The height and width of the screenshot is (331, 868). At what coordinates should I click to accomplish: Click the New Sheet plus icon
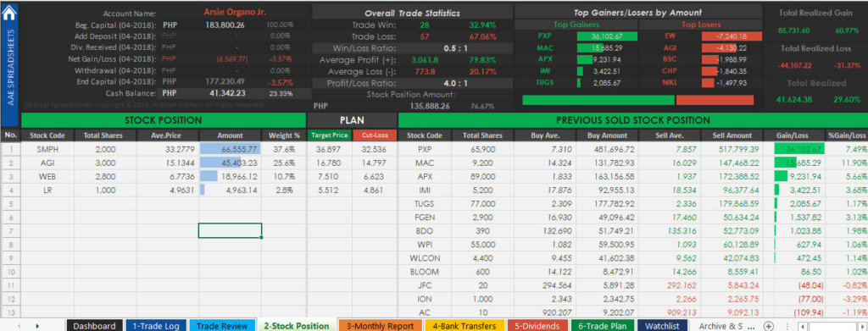point(768,325)
